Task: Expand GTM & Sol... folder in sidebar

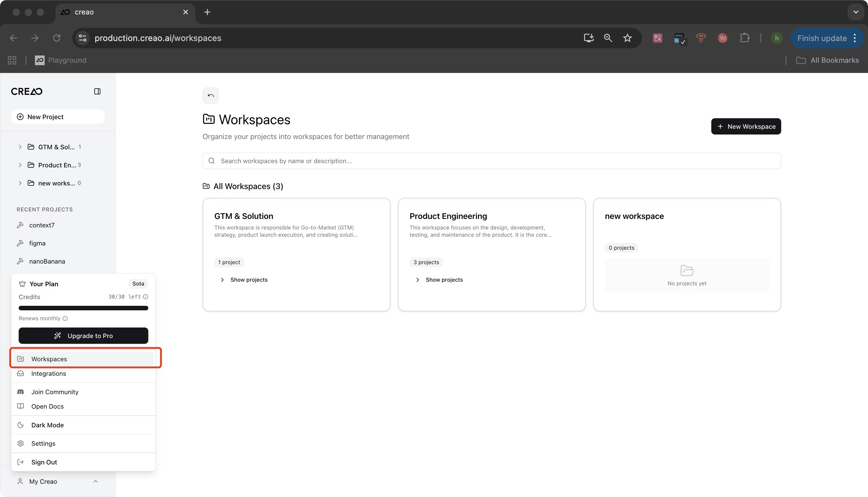Action: click(20, 147)
